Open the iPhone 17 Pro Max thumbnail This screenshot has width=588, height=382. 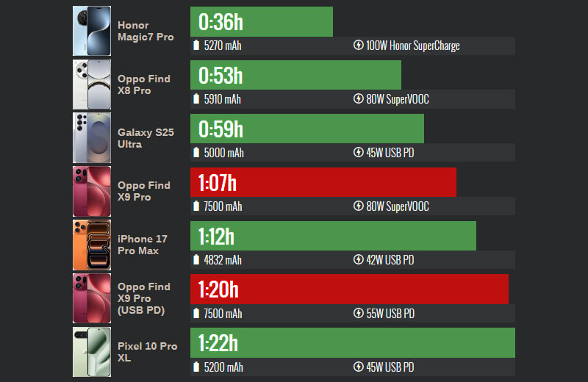coord(92,245)
